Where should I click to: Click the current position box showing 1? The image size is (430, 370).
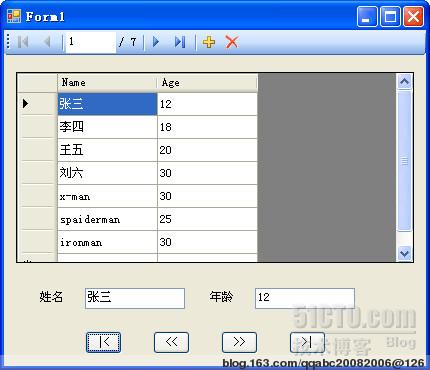click(x=91, y=42)
